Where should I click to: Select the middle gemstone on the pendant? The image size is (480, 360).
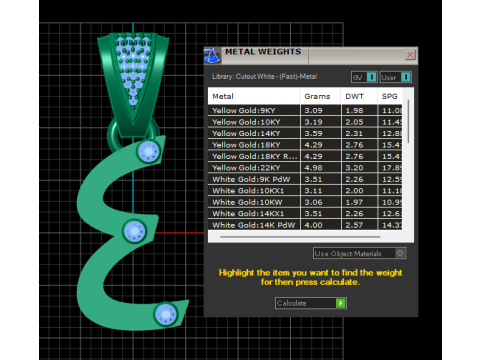point(135,231)
